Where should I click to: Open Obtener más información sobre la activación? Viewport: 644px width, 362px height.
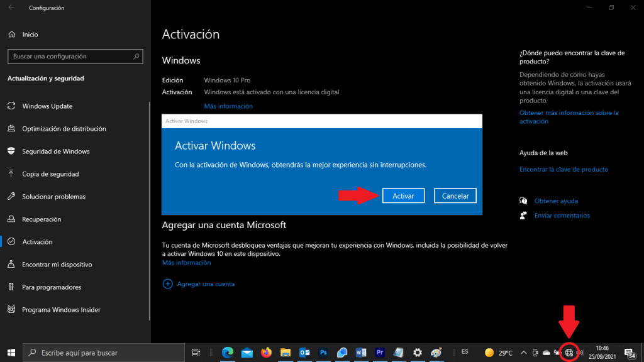tap(569, 117)
